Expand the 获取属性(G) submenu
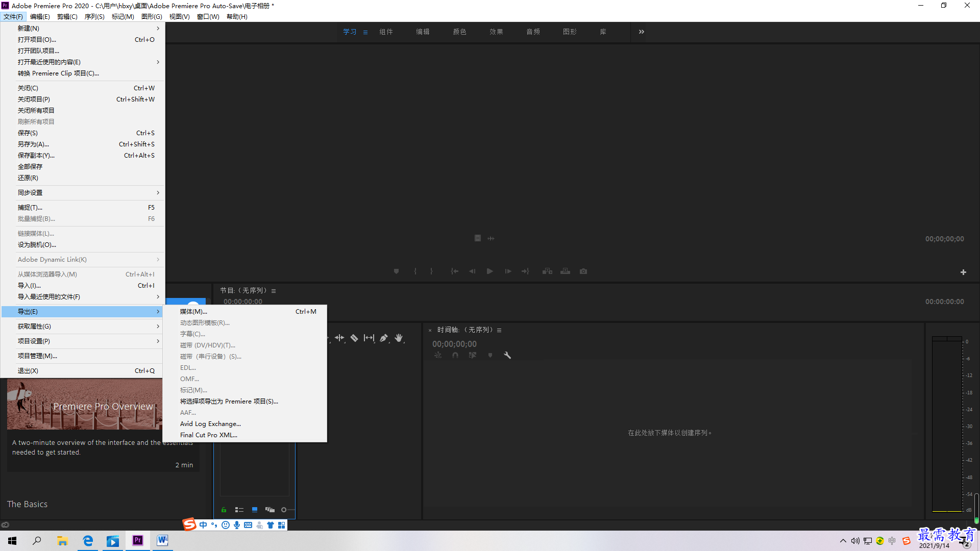 click(x=82, y=326)
